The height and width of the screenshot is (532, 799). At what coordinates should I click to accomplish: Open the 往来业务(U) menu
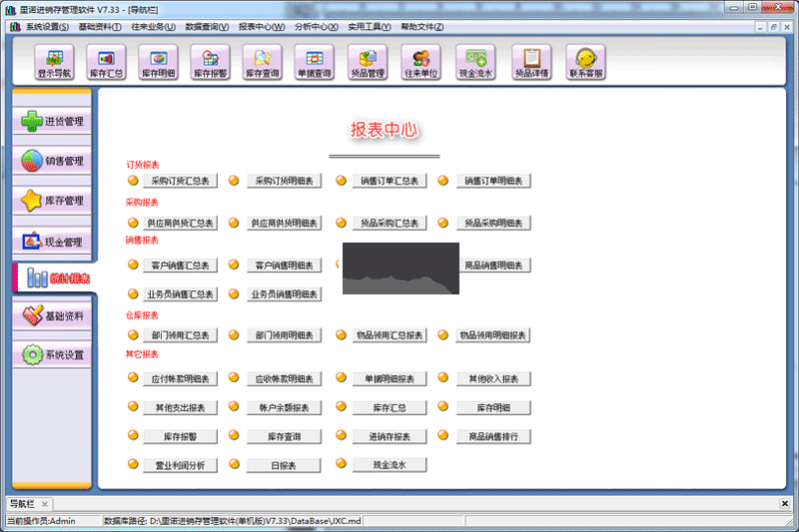(154, 27)
